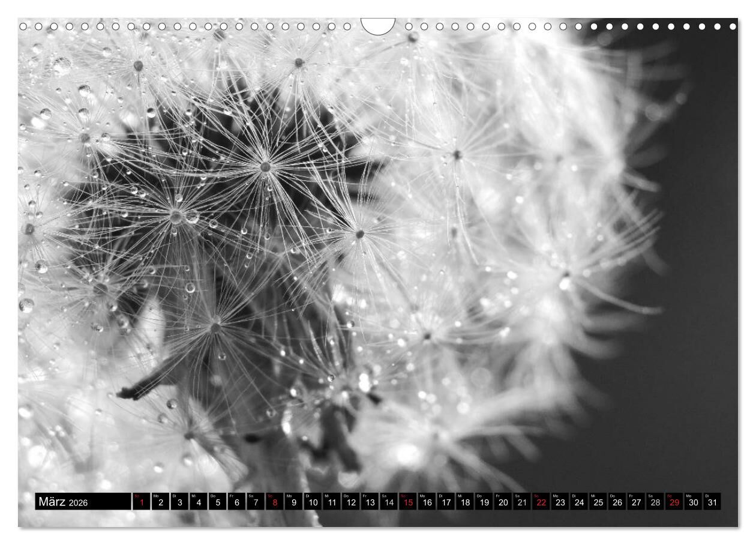Click the red Sunday 29 date
756x545 pixels.
coord(674,502)
